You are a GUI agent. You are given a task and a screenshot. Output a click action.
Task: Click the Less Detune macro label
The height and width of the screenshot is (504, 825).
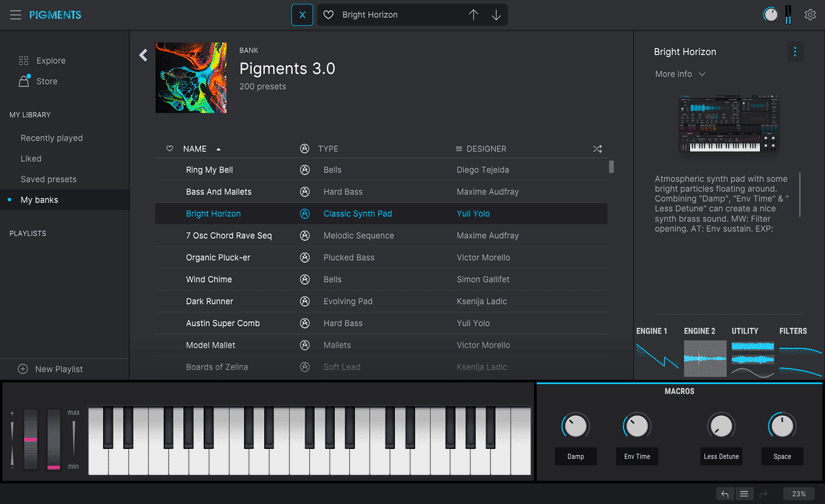pos(721,457)
